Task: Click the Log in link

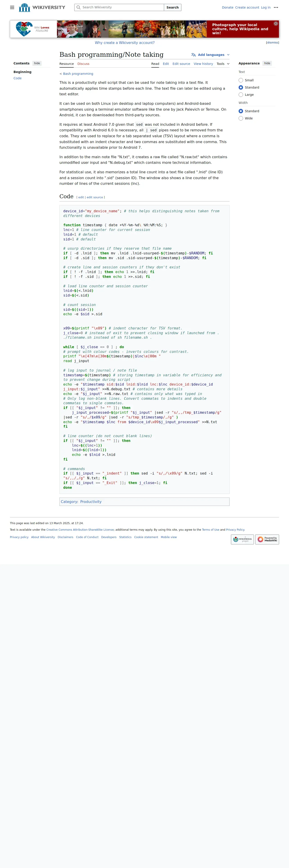Action: (x=266, y=7)
